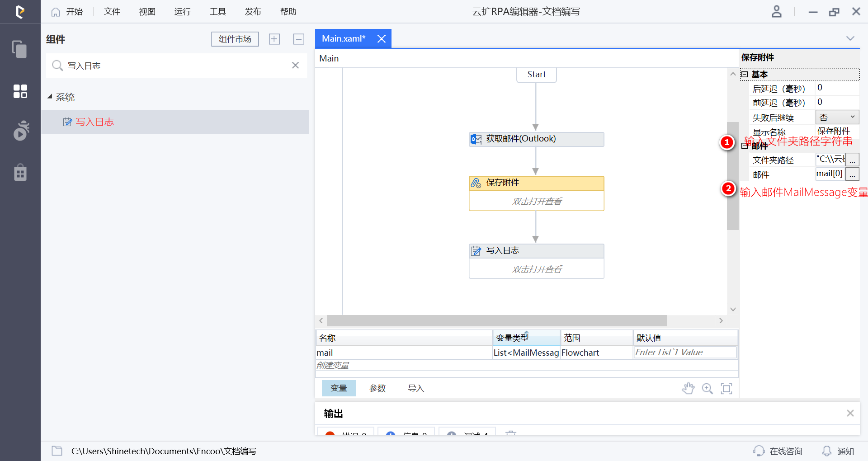Click the home icon next to 开始

[x=55, y=12]
